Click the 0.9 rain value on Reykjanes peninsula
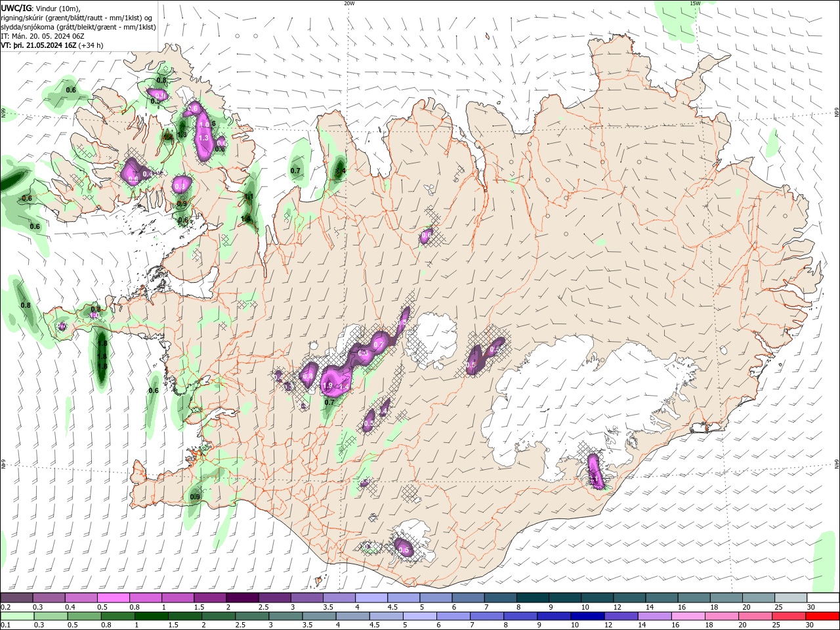 [x=195, y=497]
